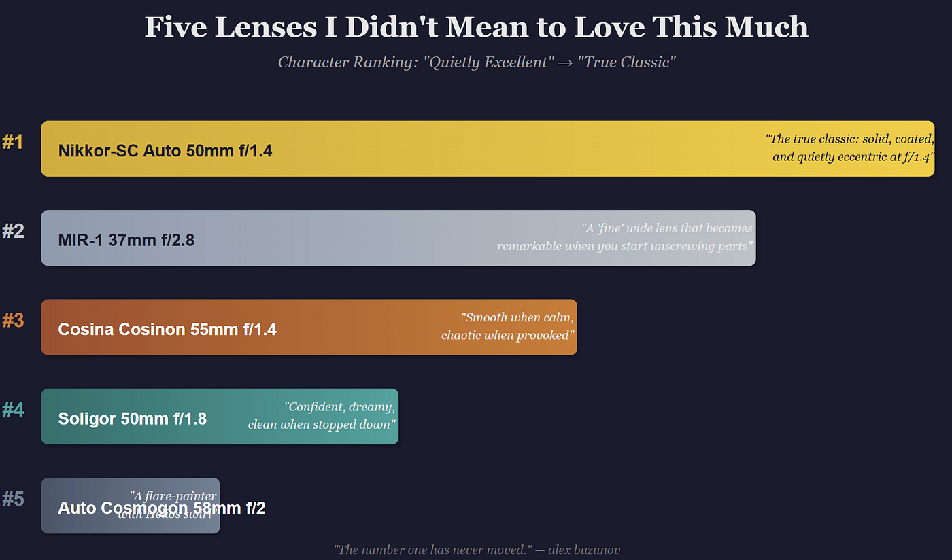This screenshot has width=952, height=560.
Task: Click the orange Cosina Cosinon 55mm bar
Action: [x=309, y=327]
